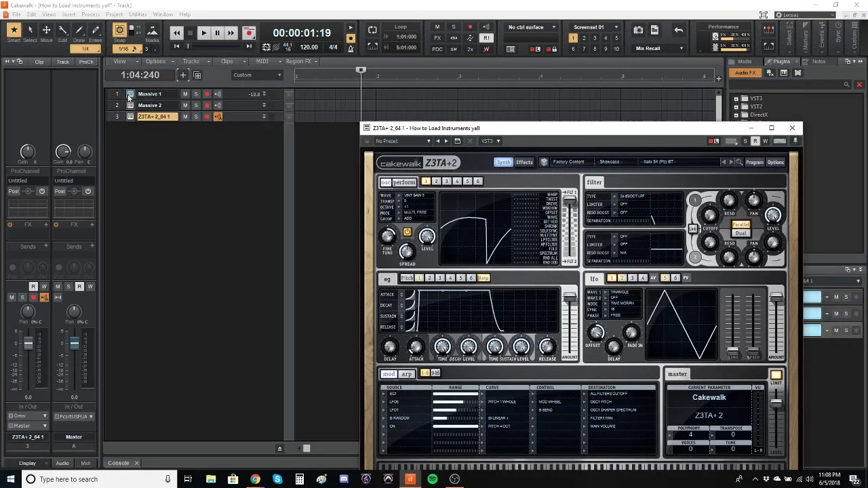Select oscillator 3 in Z3TA+2
This screenshot has width=868, height=488.
(446, 181)
